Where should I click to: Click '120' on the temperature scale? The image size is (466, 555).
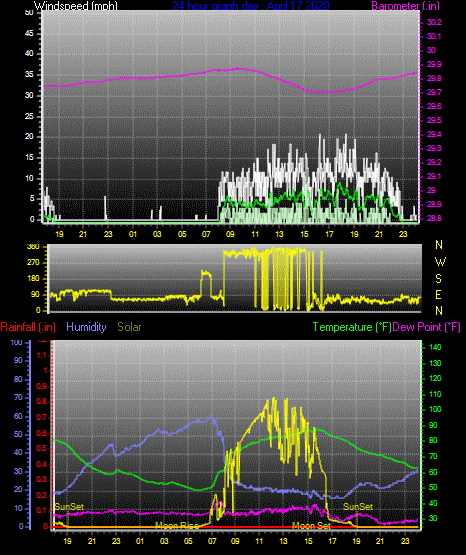[x=435, y=378]
